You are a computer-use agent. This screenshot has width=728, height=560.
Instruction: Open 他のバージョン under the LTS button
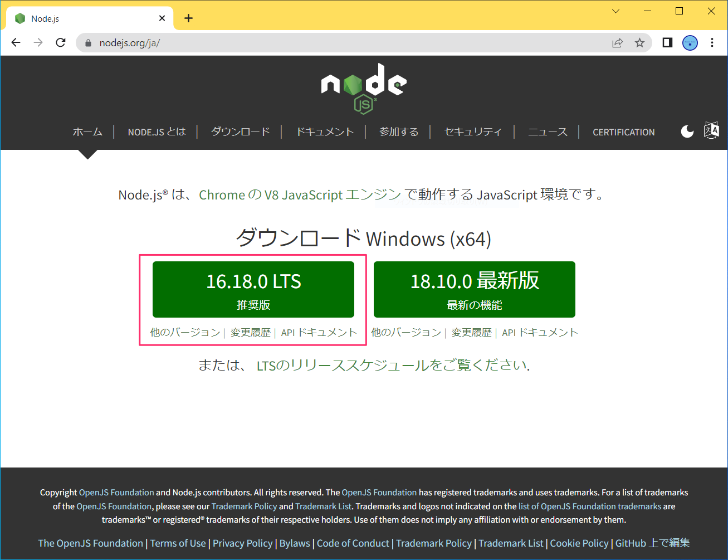185,333
